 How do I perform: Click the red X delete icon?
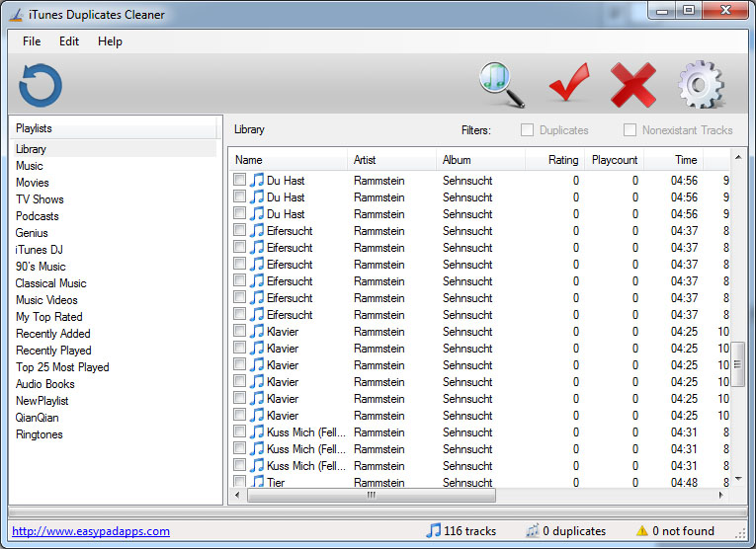(x=633, y=85)
